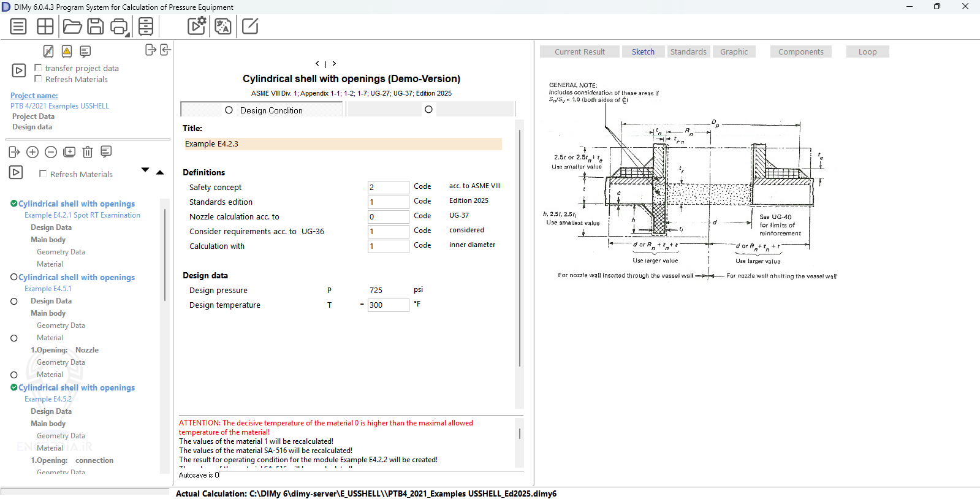Click the module tree vertical scrollbar
Viewport: 980px width, 499px height.
(164, 254)
